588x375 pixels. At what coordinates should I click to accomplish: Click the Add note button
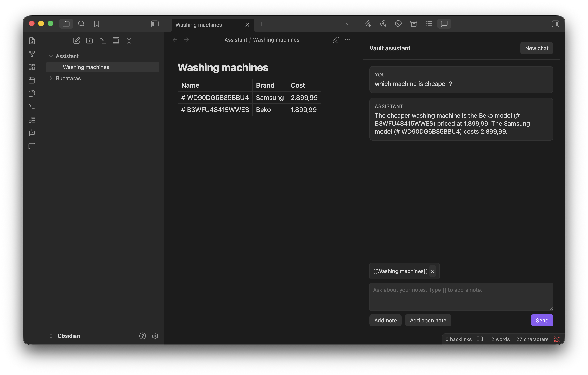[385, 320]
